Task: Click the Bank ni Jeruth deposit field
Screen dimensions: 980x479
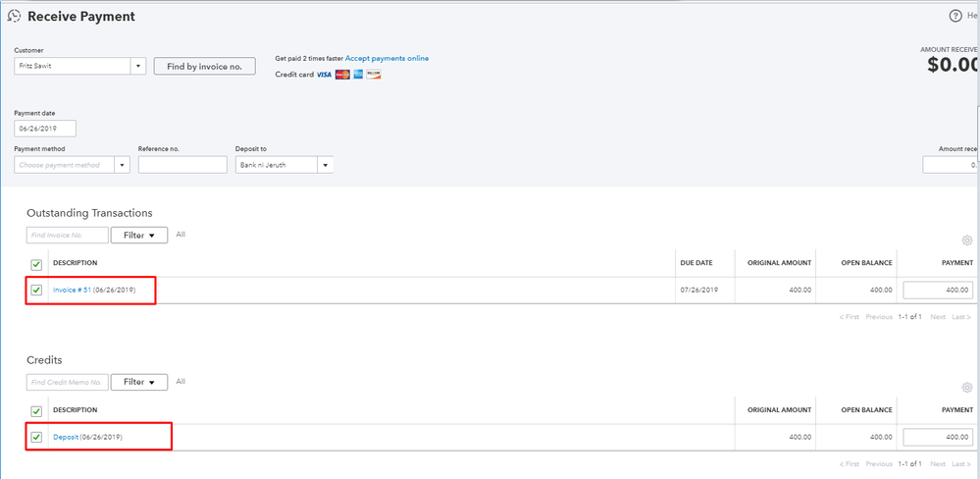Action: (277, 165)
